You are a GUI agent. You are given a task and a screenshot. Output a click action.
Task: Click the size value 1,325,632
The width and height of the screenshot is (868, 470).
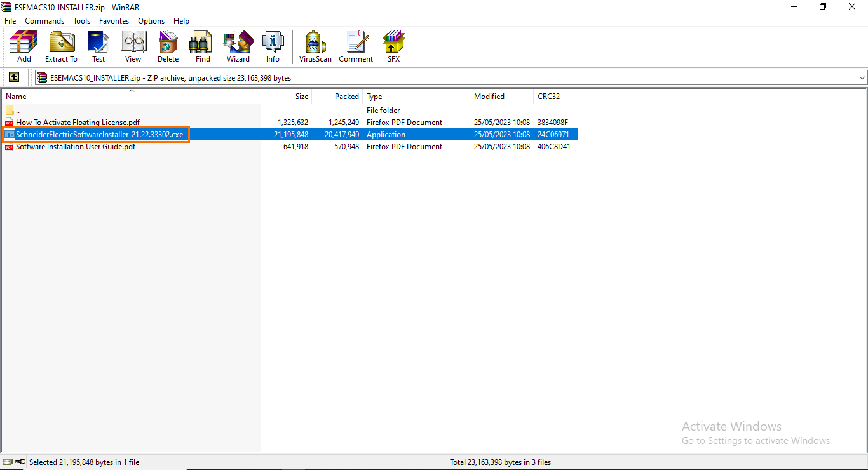pos(293,123)
